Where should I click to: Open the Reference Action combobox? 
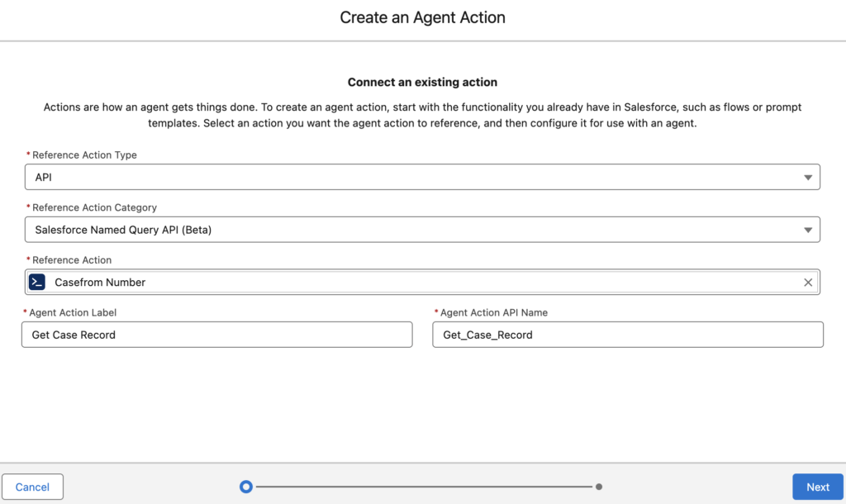413,281
